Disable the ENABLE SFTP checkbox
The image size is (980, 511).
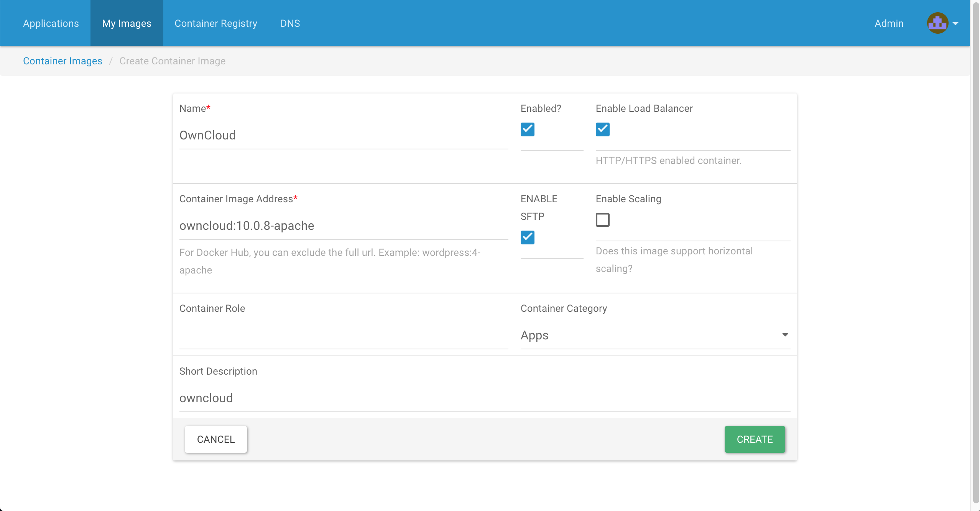coord(528,237)
